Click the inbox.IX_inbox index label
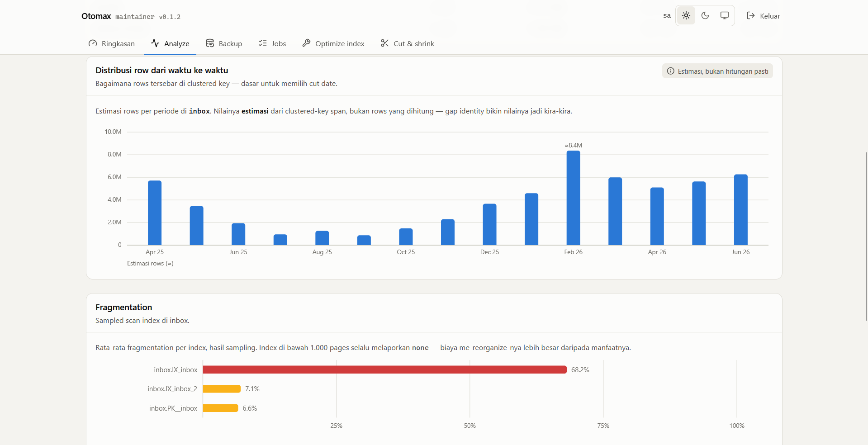 (x=175, y=369)
